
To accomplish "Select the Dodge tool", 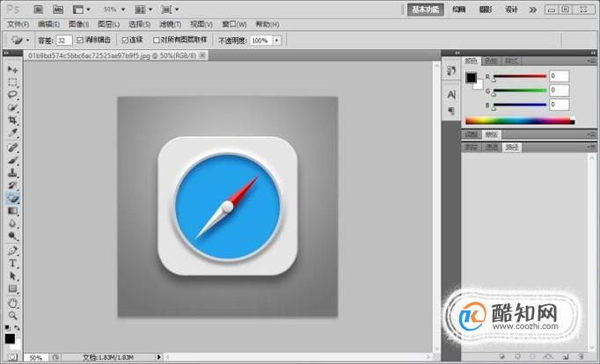I will pos(12,236).
